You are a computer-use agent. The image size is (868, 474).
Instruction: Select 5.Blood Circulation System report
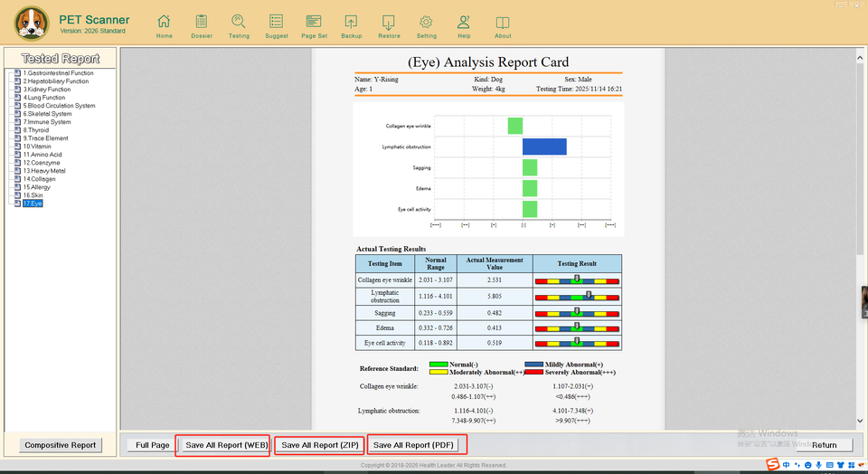(61, 106)
